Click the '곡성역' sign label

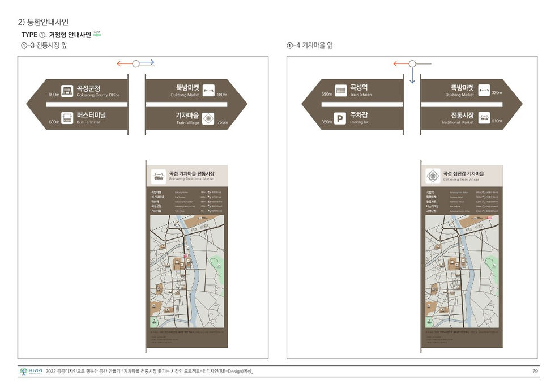pos(358,87)
